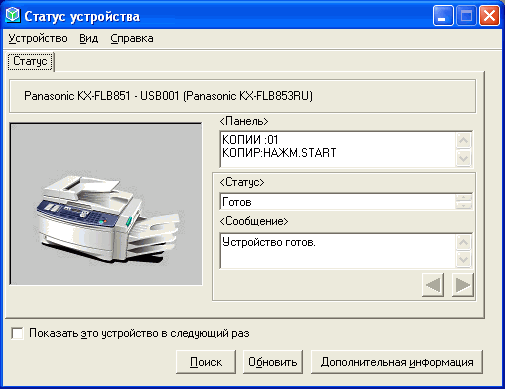Click the title bar application cube icon
Screen dimensions: 512x389
coord(13,15)
